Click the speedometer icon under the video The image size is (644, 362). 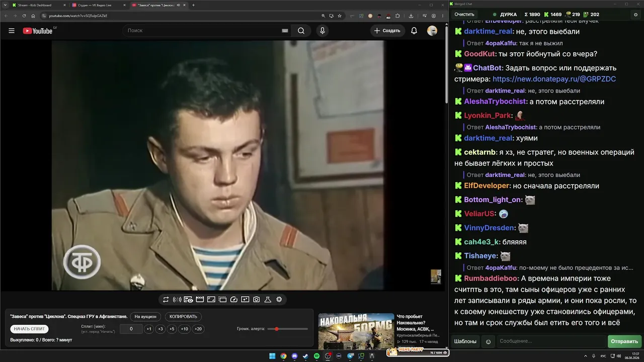233,300
